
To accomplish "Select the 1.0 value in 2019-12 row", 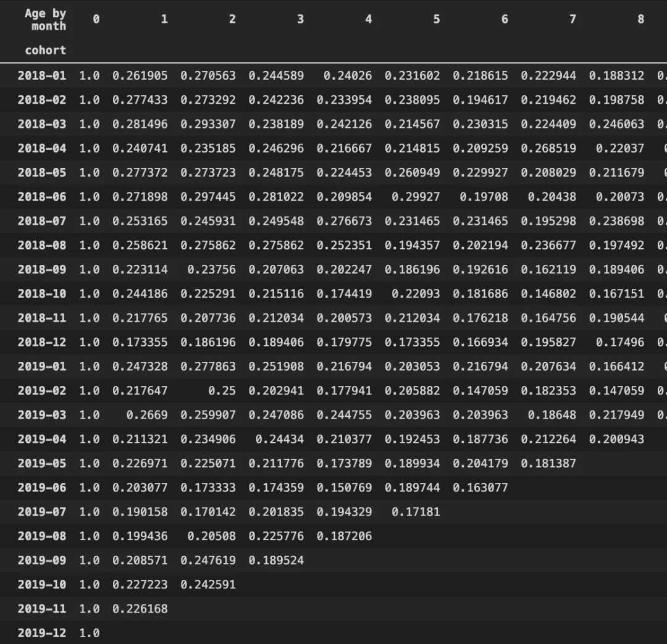I will pos(90,633).
